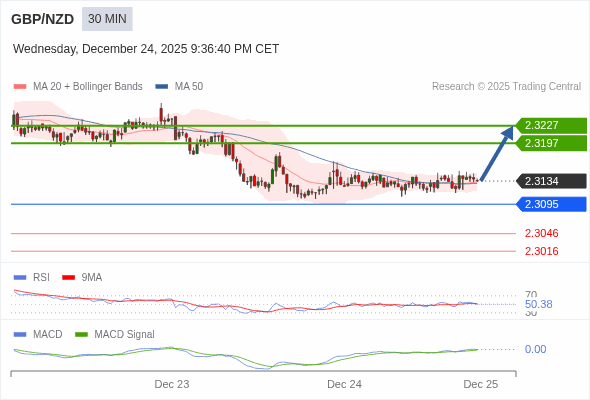Click the MA 50 legend label
590x400 pixels.
pos(189,87)
